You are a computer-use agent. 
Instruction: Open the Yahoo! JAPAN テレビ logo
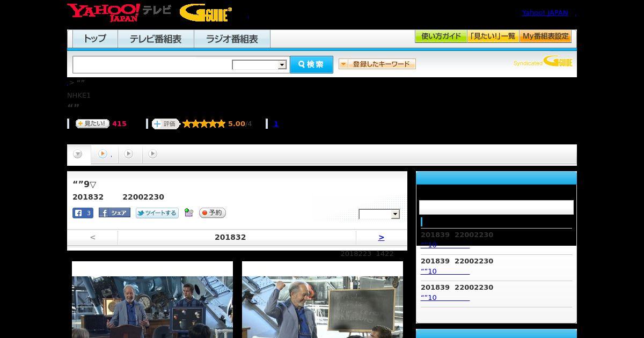119,12
